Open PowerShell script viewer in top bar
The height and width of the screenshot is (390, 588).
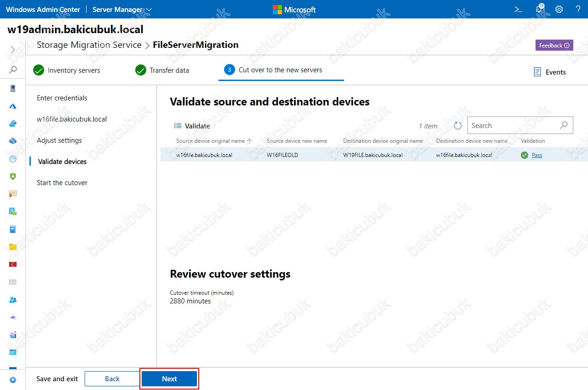tap(518, 9)
